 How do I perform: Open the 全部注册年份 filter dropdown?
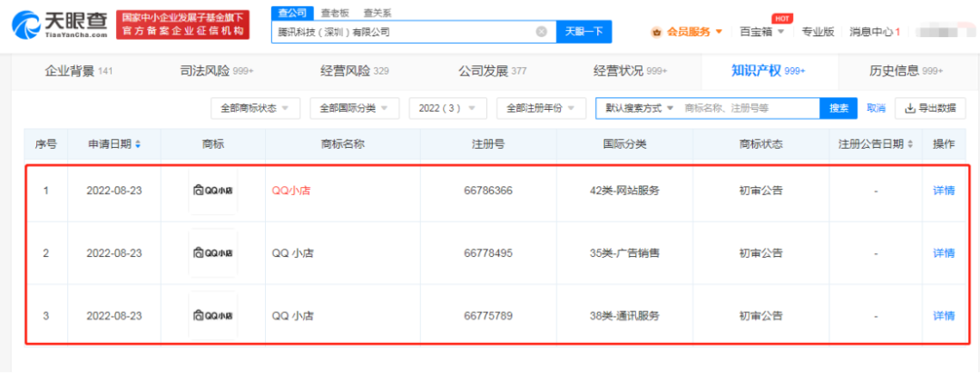[541, 108]
